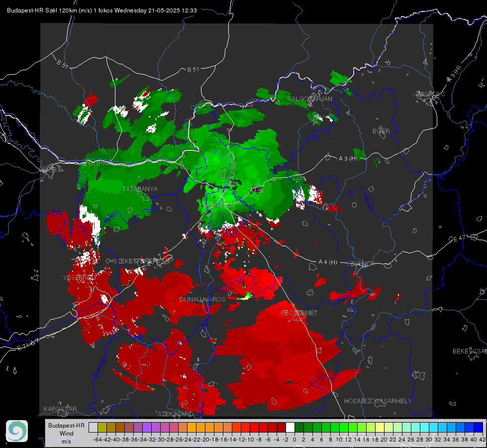Click the dark green swatch between 0 and 2

click(299, 427)
